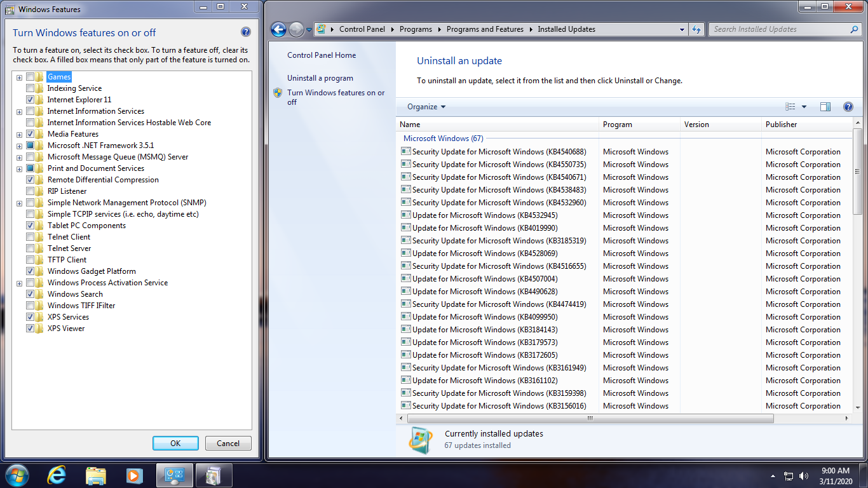
Task: Click vertical scrollbar thumb in updates list
Action: coord(858,172)
